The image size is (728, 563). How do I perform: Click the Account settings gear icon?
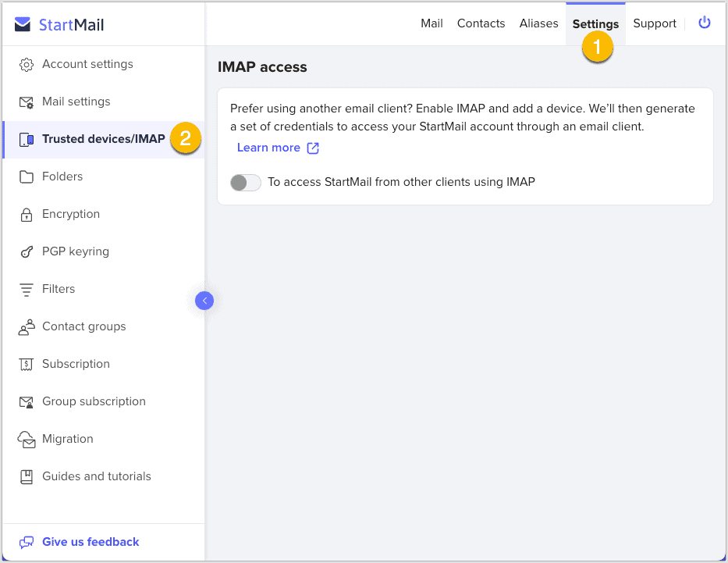point(27,65)
